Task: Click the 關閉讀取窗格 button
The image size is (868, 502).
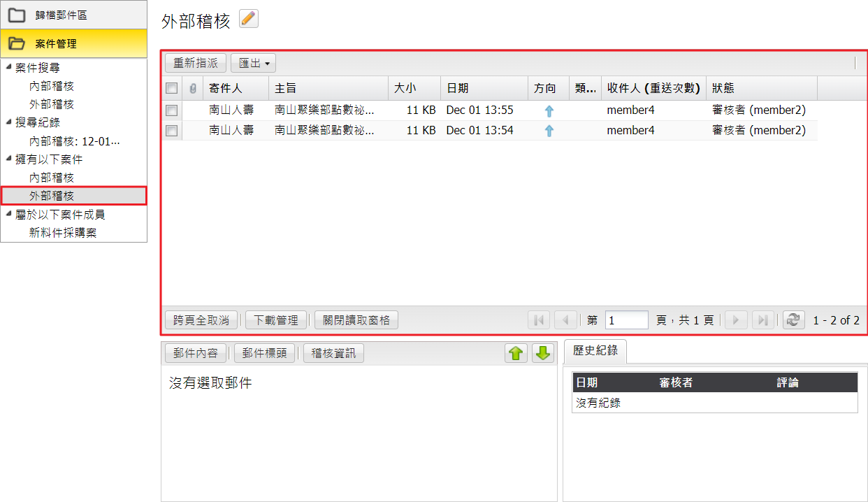Action: coord(356,320)
